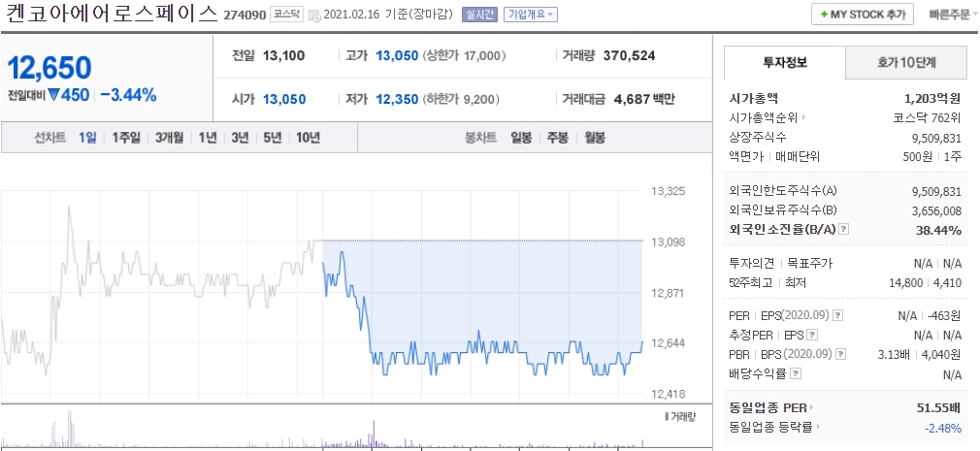Screen dimensions: 980x451
Task: Click PER EPS(2020.09) help icon
Action: click(838, 316)
